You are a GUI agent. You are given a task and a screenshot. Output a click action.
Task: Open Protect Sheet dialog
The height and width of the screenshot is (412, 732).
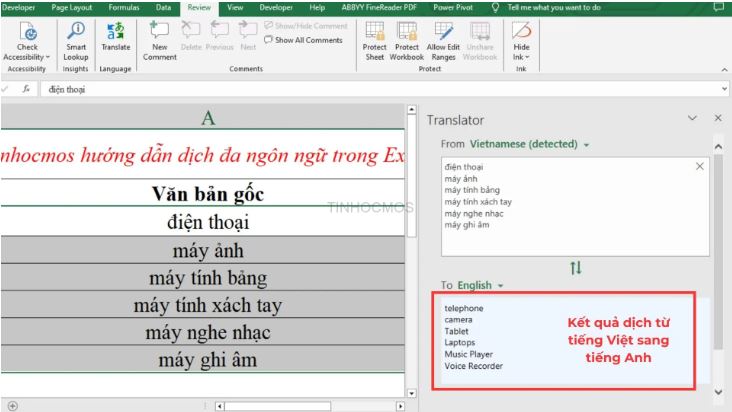tap(374, 41)
